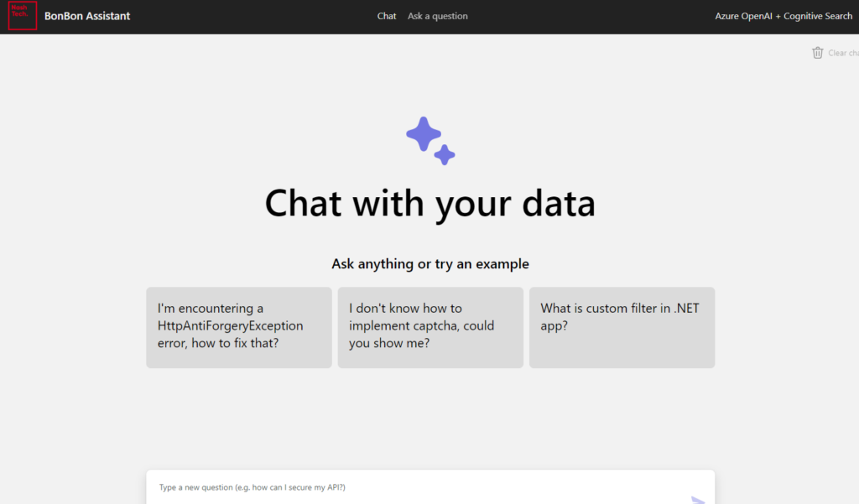859x504 pixels.
Task: Open the Ask a question tab
Action: [438, 16]
